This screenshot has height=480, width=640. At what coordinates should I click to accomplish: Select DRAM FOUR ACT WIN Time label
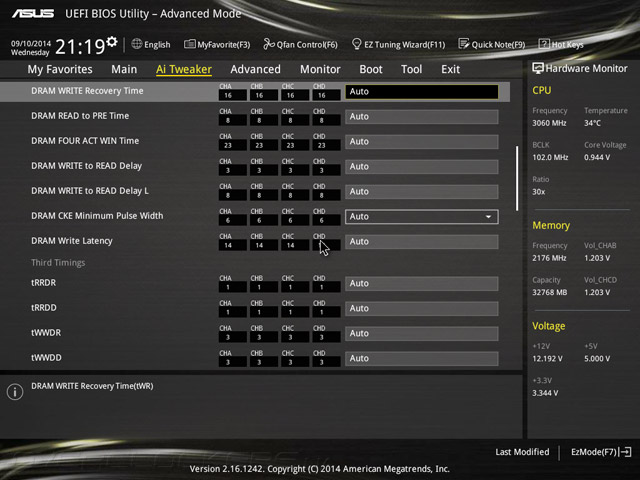click(x=85, y=141)
